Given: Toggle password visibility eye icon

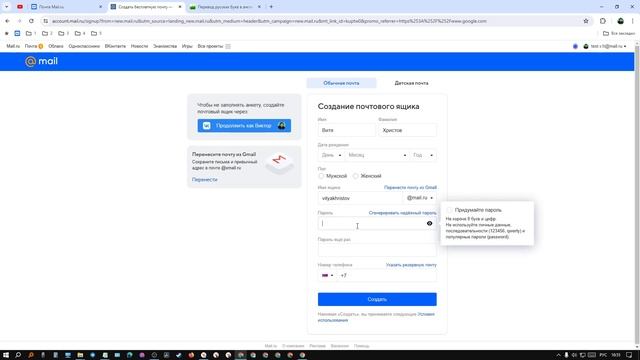Looking at the screenshot, I should pos(429,223).
